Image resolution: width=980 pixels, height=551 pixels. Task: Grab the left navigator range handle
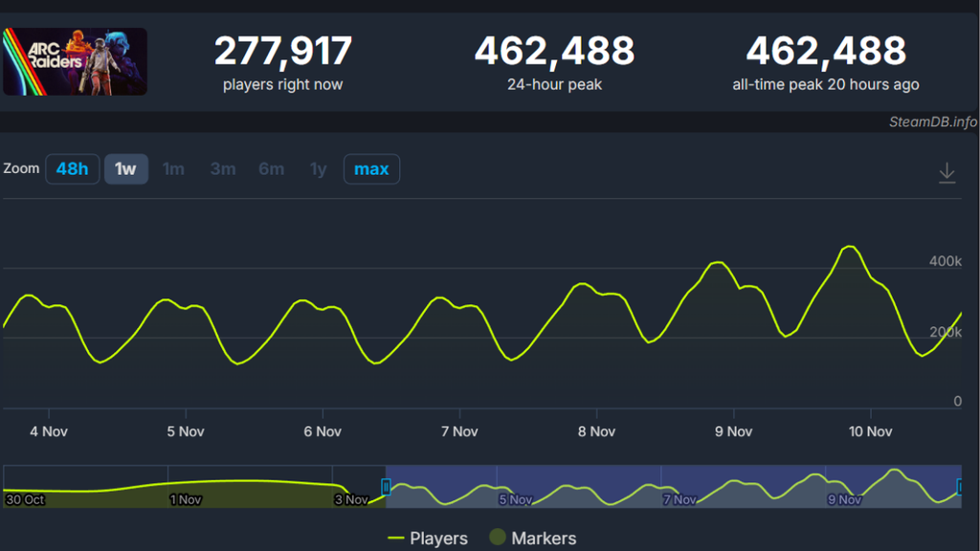[386, 487]
